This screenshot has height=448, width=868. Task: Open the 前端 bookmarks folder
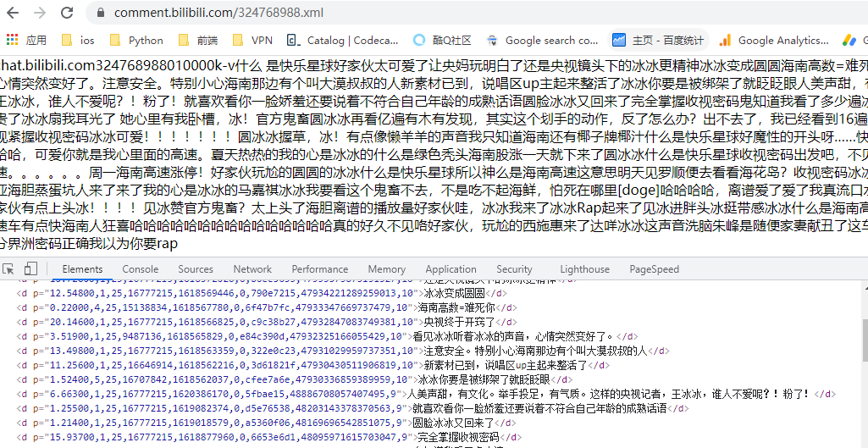198,41
